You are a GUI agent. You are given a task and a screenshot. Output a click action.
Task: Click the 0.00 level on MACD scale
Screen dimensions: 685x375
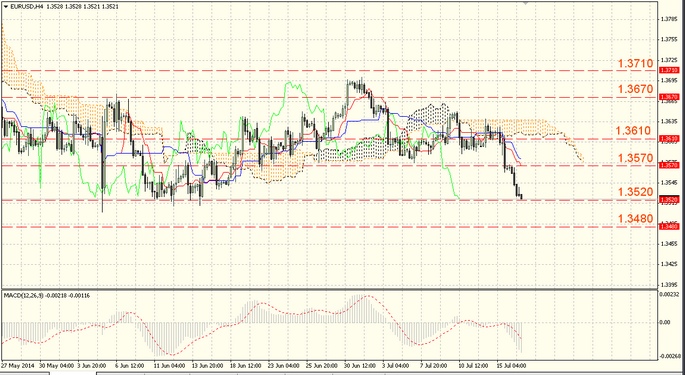665,323
